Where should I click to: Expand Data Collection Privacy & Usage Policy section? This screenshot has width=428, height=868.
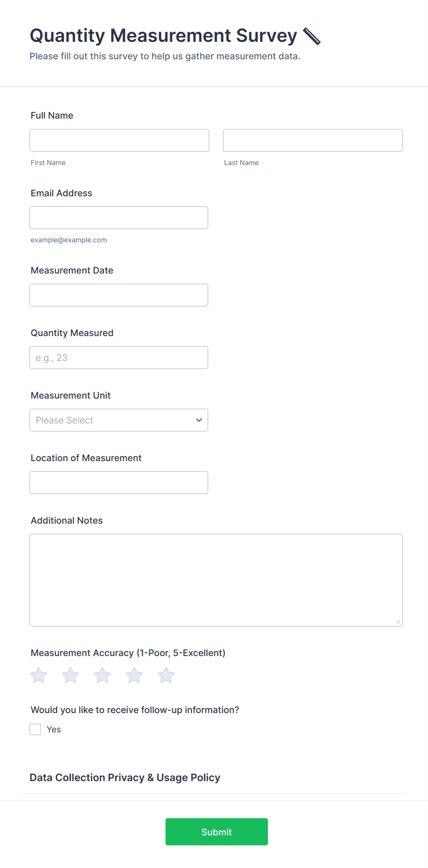click(x=125, y=777)
